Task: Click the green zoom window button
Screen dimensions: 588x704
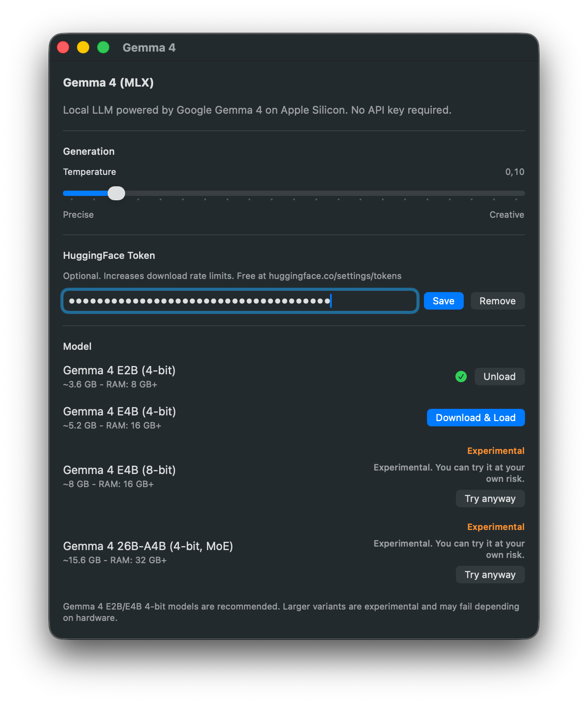Action: 103,47
